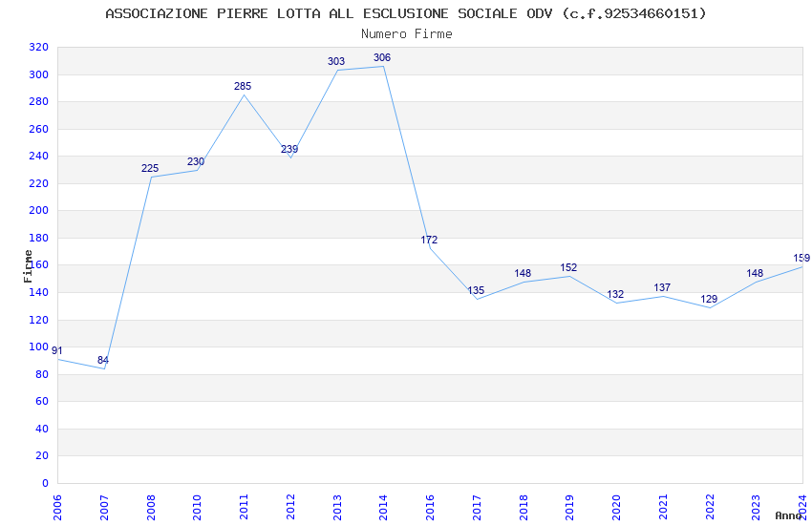Viewport: 812px width, 525px height.
Task: Select the data label 84
Action: [x=103, y=360]
